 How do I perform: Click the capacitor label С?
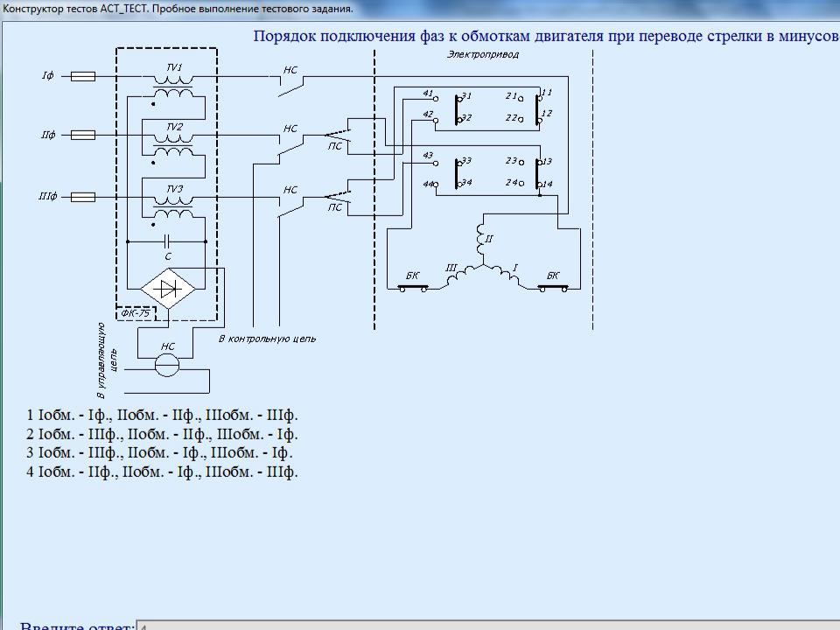tap(168, 256)
